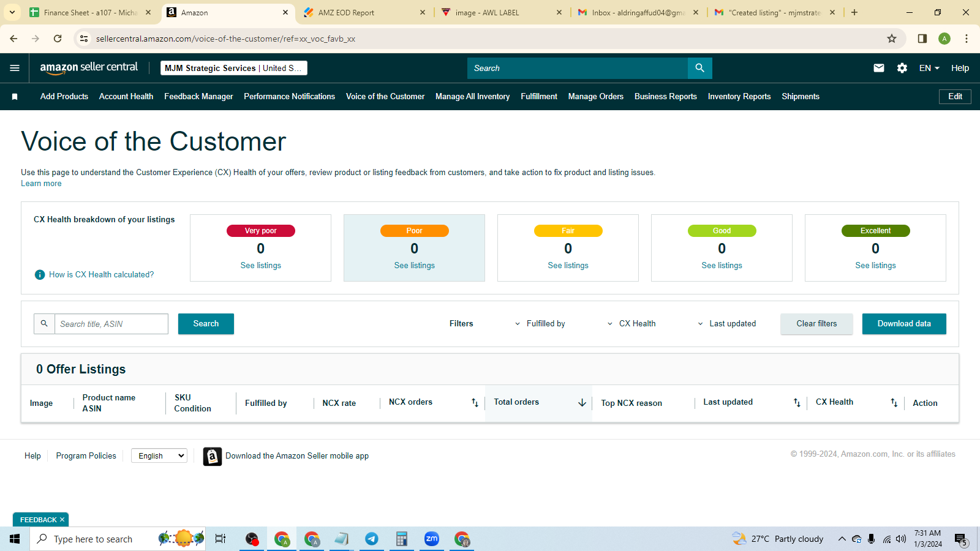Open Add Products menu item
The image size is (980, 551).
pos(64,97)
